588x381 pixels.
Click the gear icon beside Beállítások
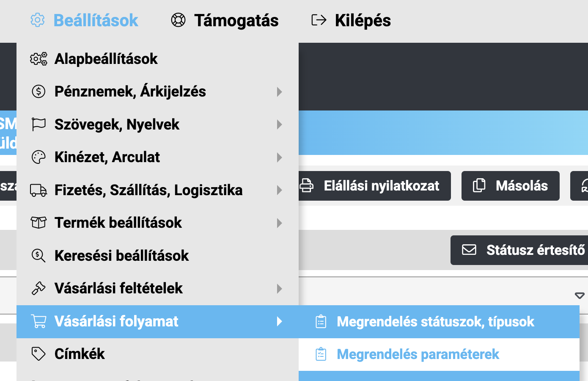38,20
